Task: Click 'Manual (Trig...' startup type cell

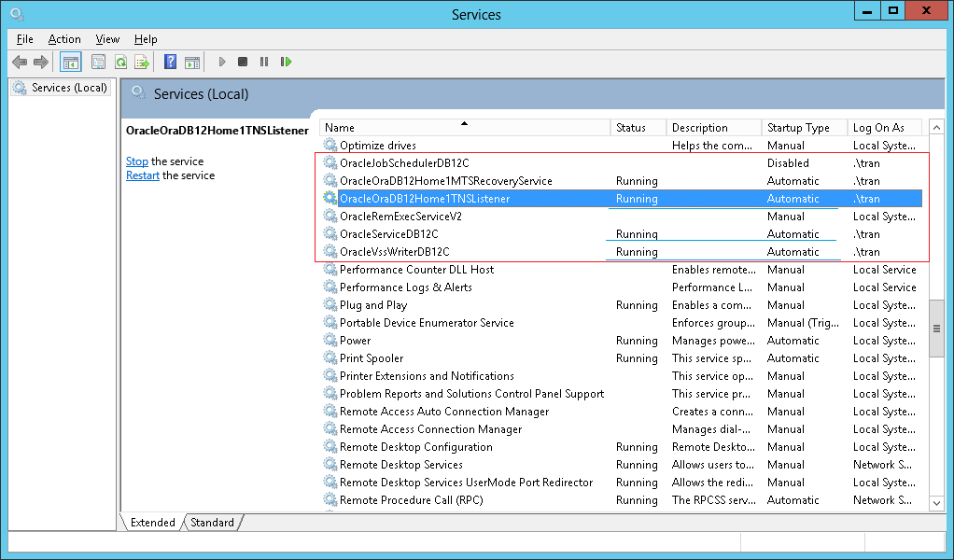Action: [x=803, y=322]
